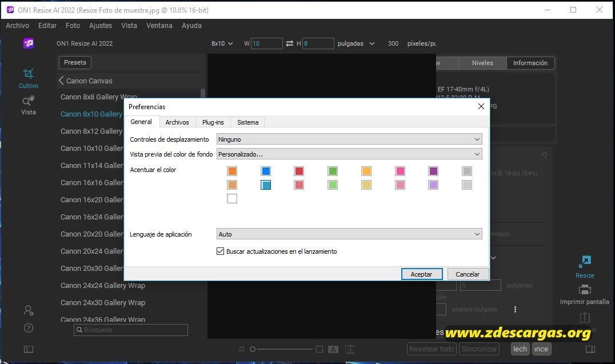Click the search magnifier icon
The height and width of the screenshot is (364, 615).
tap(79, 330)
